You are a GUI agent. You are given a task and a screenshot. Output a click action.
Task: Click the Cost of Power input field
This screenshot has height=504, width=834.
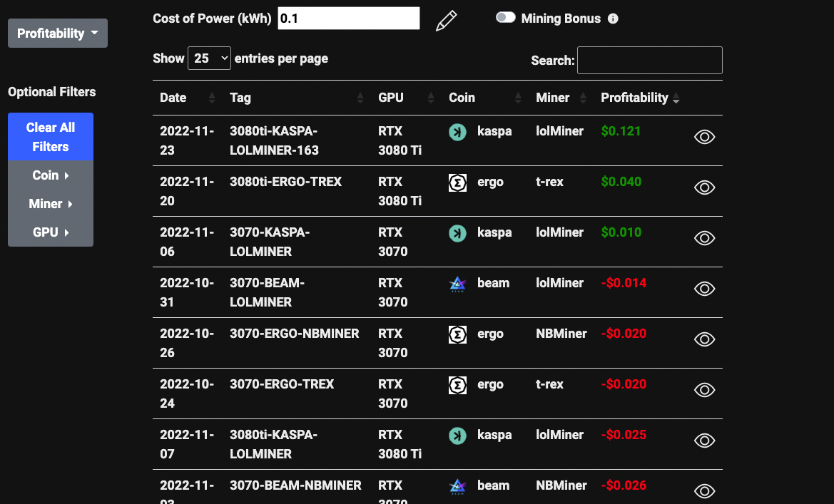point(348,19)
